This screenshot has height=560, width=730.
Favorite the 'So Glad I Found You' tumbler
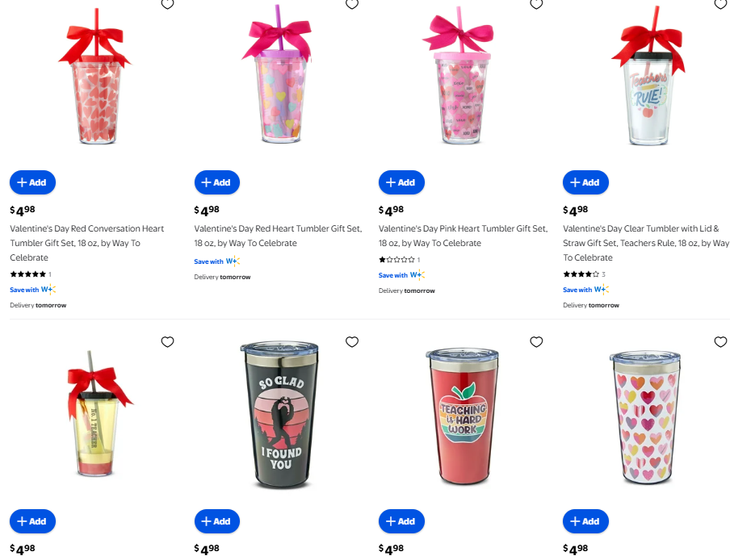click(352, 342)
